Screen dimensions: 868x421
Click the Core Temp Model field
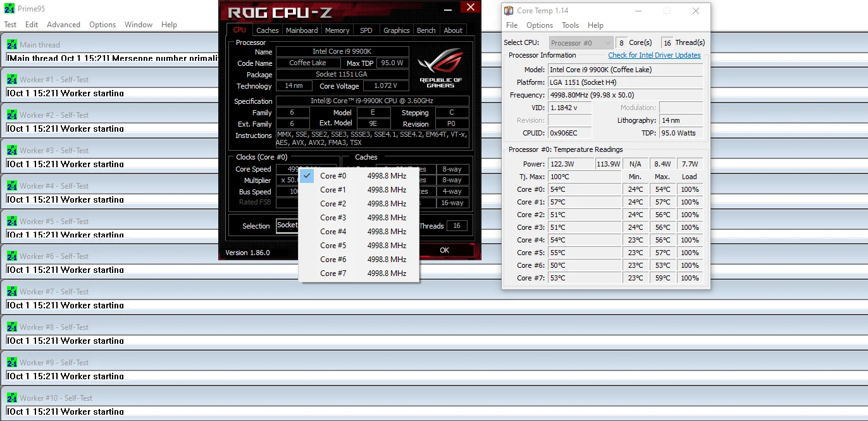click(625, 70)
